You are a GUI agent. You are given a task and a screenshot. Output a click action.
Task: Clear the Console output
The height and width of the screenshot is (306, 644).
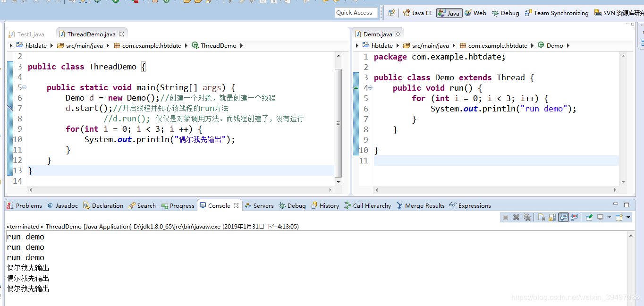click(542, 217)
